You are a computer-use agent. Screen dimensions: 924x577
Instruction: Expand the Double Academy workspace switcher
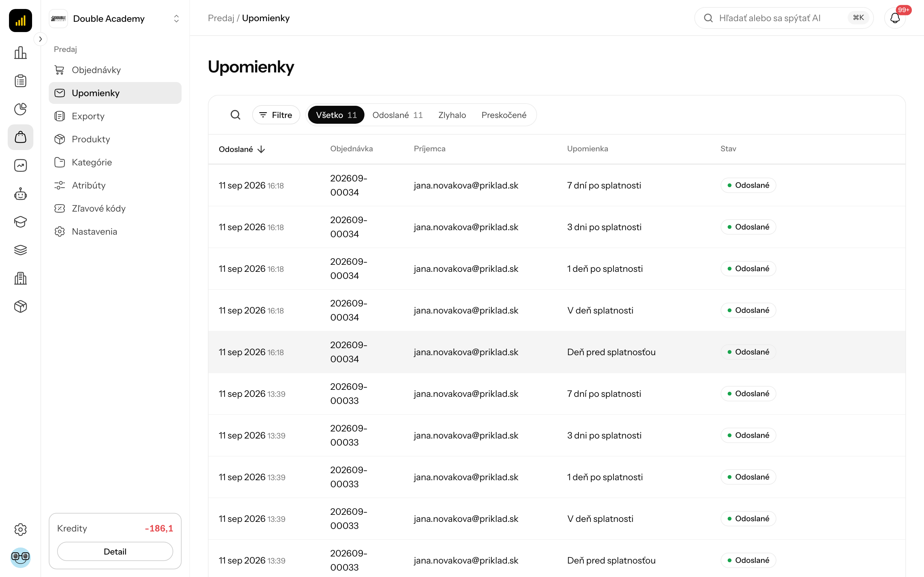tap(115, 19)
